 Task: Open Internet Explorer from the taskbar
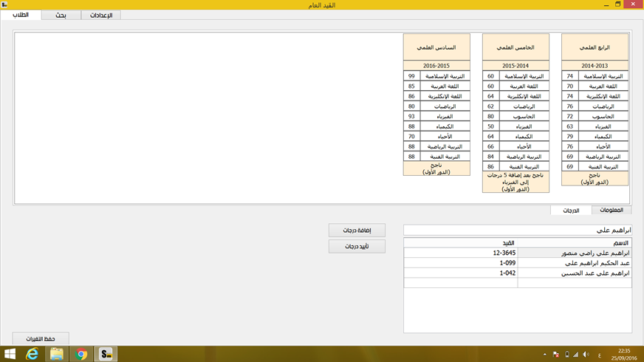coord(32,354)
